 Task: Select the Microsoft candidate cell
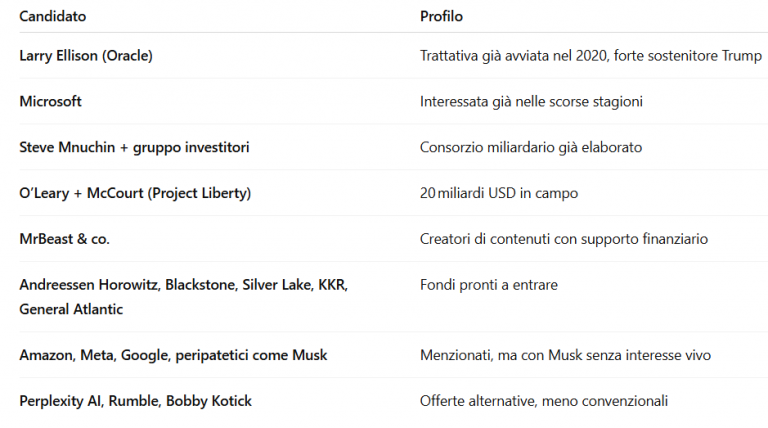pos(50,101)
